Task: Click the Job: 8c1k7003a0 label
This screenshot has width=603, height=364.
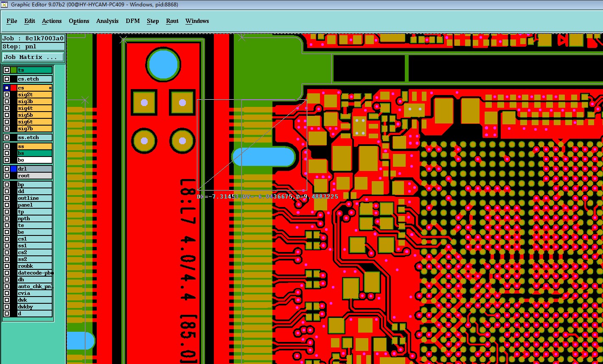Action: pos(33,38)
